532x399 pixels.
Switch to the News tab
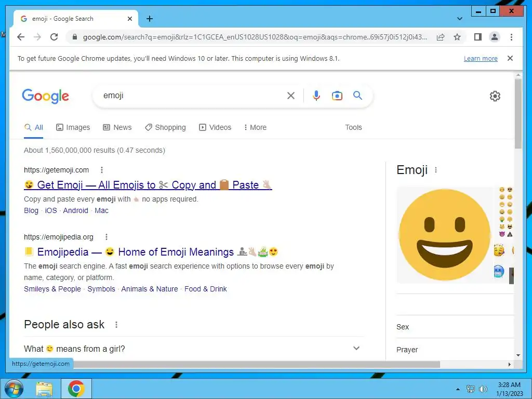(117, 128)
